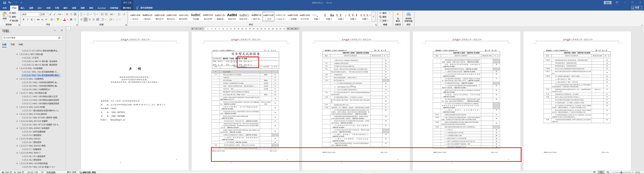Image resolution: width=644 pixels, height=174 pixels.
Task: Adjust the zoom slider in status bar
Action: (621, 172)
